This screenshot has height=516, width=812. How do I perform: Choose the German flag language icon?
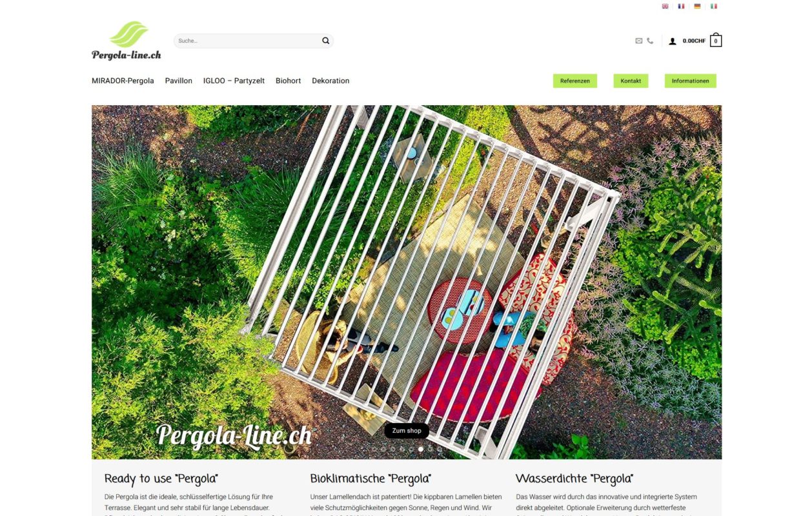point(697,6)
